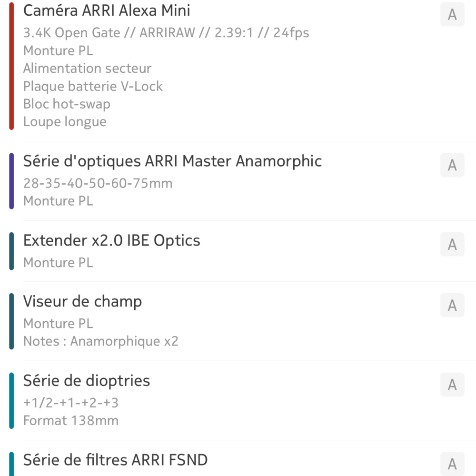Viewport: 476px width, 476px height.
Task: Select the red color bar of the Caméra item
Action: click(11, 66)
